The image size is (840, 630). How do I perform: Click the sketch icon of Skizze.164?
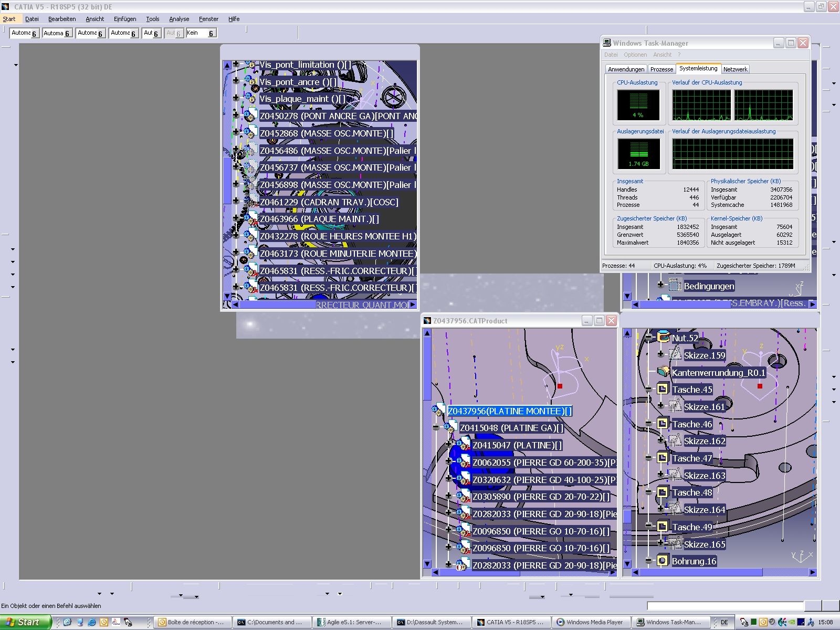click(675, 509)
